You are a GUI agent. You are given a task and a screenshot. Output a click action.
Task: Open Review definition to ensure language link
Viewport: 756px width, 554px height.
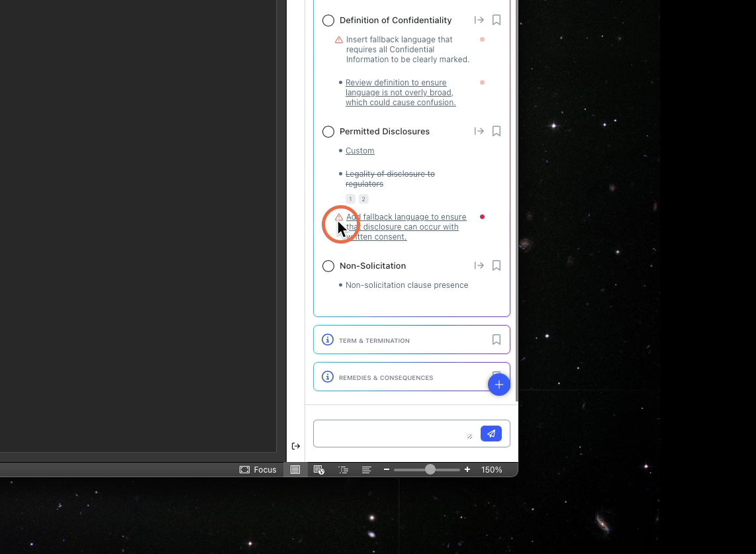pos(401,93)
